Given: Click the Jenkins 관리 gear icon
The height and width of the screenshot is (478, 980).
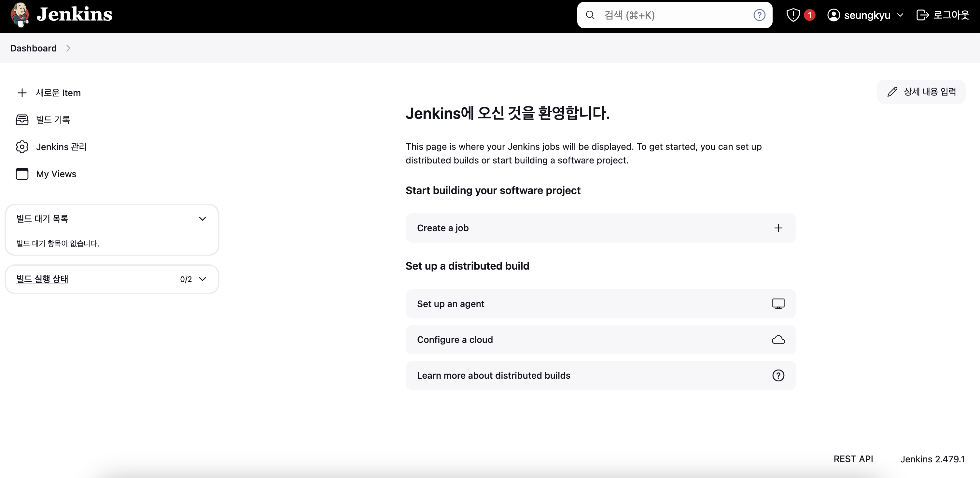Looking at the screenshot, I should pyautogui.click(x=22, y=147).
